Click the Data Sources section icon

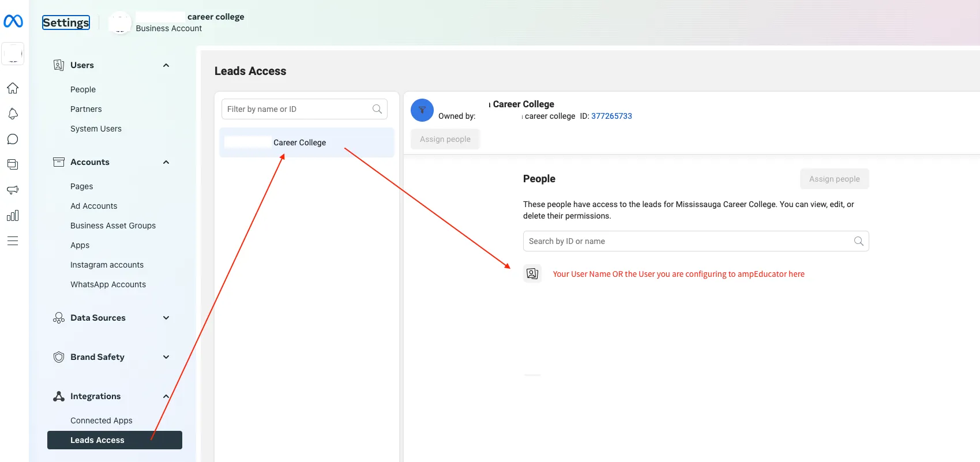59,318
